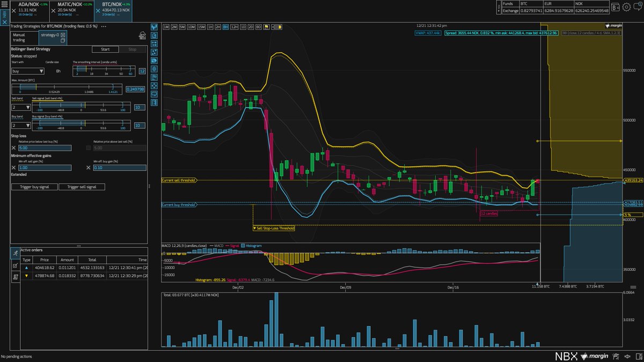Viewport: 644px width, 362px height.
Task: Click the smoothing interval value box 12
Action: (142, 71)
